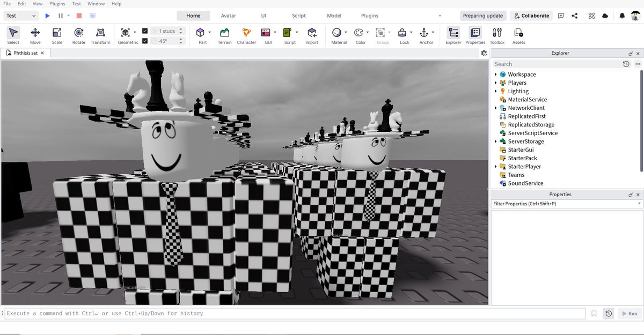Click the share icon
Screen dimensions: 644x335
click(x=575, y=16)
